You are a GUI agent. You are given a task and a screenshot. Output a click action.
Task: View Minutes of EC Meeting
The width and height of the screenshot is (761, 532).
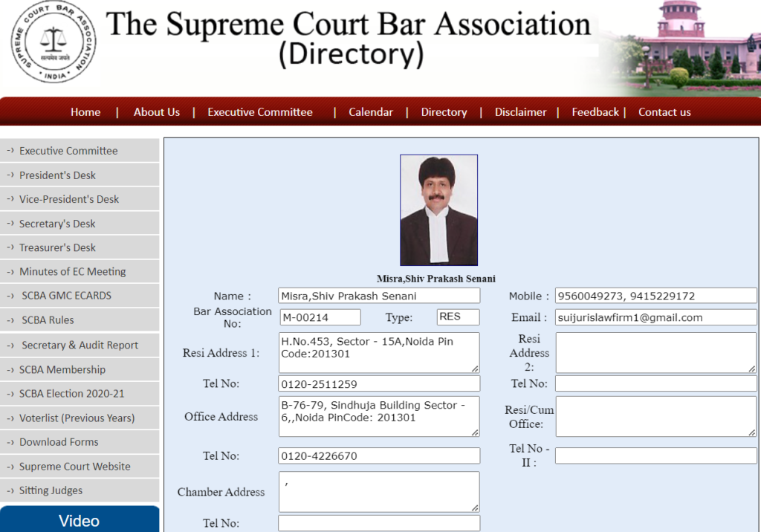tap(80, 271)
